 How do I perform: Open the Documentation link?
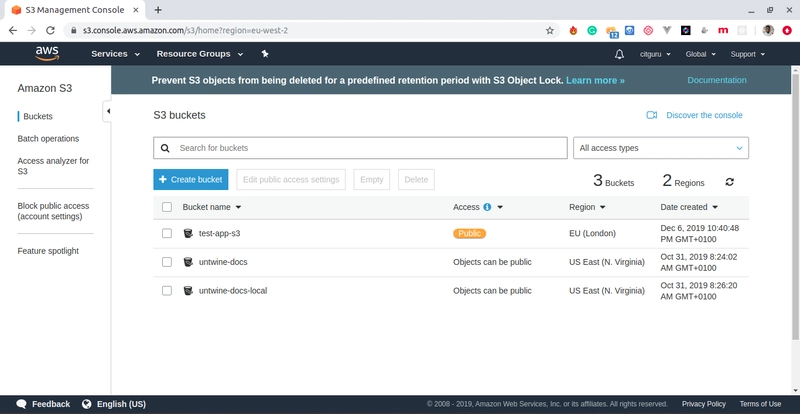pos(717,80)
